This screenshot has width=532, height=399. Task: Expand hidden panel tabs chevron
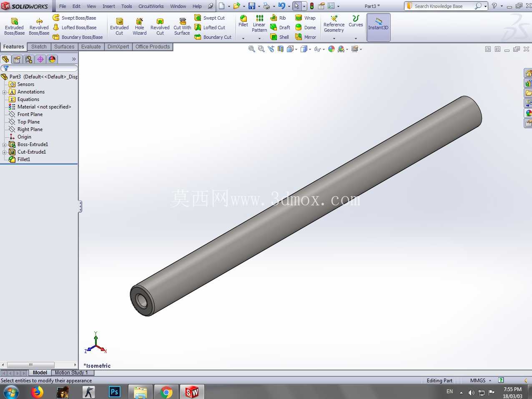74,59
